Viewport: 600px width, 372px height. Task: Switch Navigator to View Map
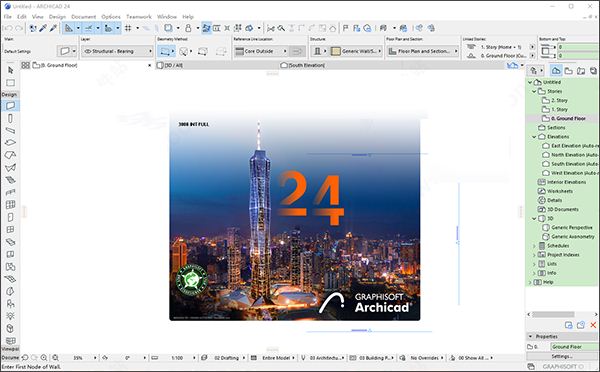click(x=569, y=70)
